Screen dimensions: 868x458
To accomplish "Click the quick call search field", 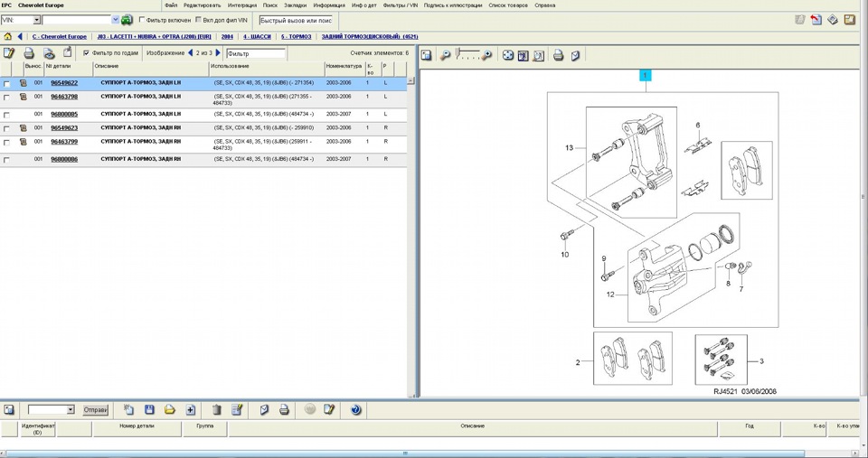I will [x=297, y=21].
